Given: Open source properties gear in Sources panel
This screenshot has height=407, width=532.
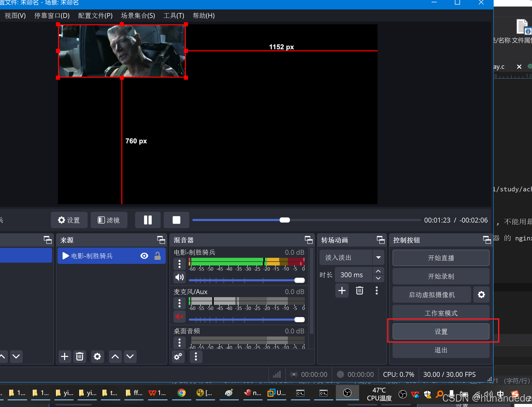Looking at the screenshot, I should pos(97,356).
